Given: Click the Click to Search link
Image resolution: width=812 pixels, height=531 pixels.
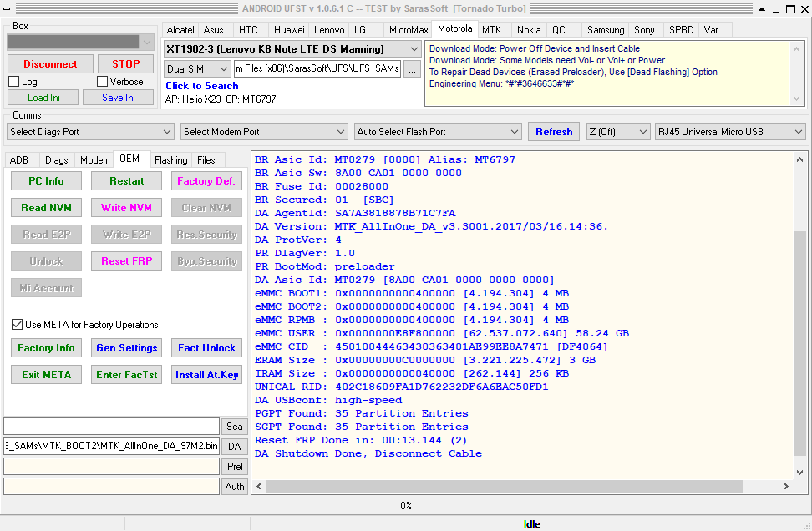Looking at the screenshot, I should click(x=202, y=86).
